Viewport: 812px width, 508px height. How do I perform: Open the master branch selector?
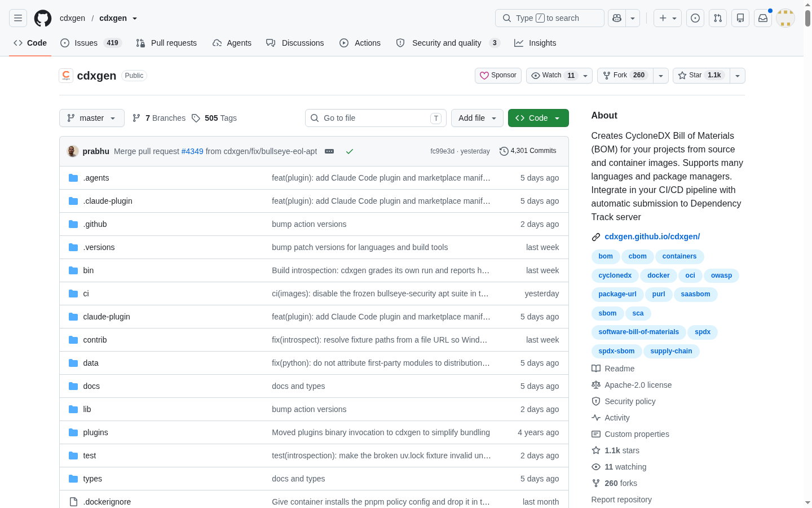click(92, 118)
